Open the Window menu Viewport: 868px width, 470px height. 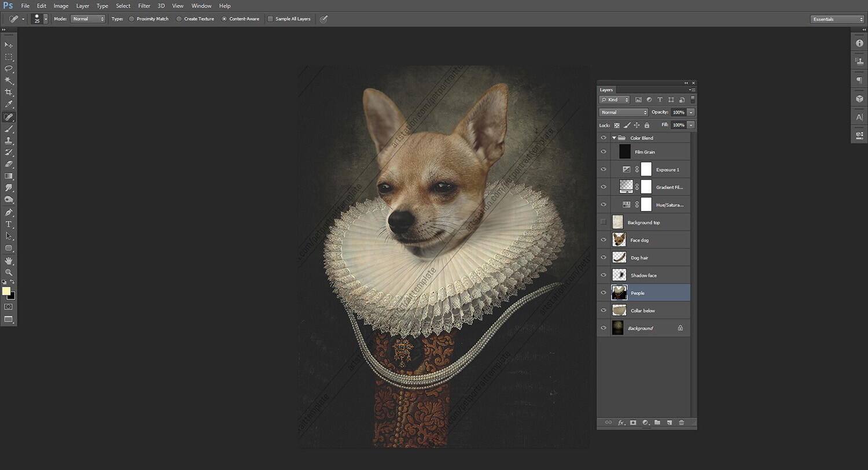tap(201, 6)
